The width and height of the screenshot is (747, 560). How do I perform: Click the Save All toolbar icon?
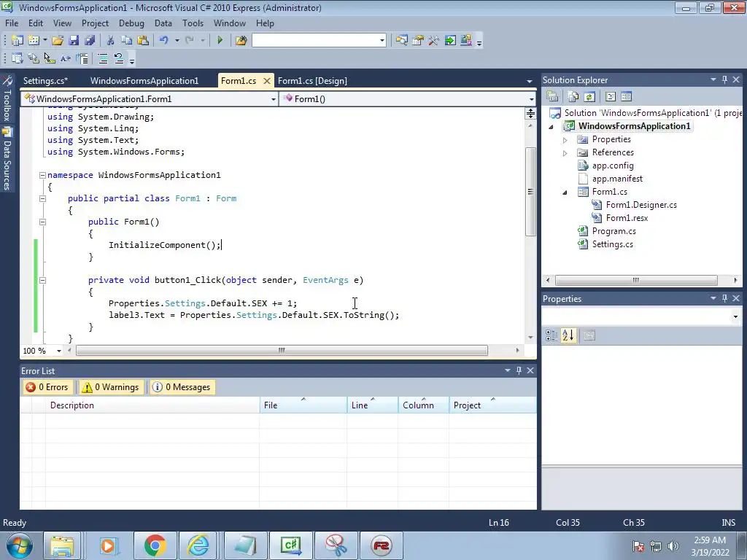click(90, 41)
